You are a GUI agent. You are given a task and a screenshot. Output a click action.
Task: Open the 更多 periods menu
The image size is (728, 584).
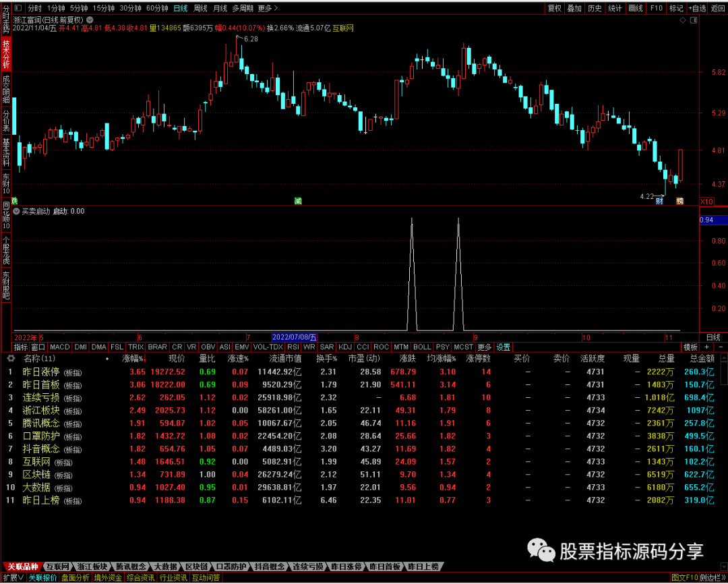[268, 8]
